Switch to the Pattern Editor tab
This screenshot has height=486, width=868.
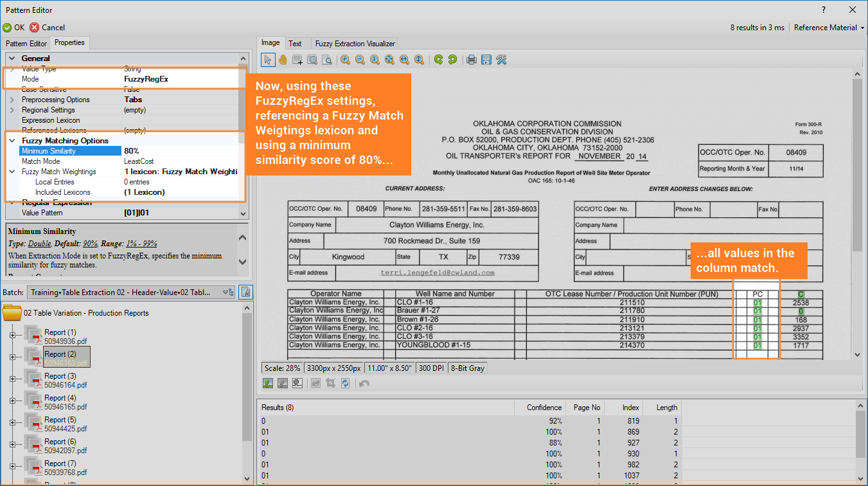26,44
